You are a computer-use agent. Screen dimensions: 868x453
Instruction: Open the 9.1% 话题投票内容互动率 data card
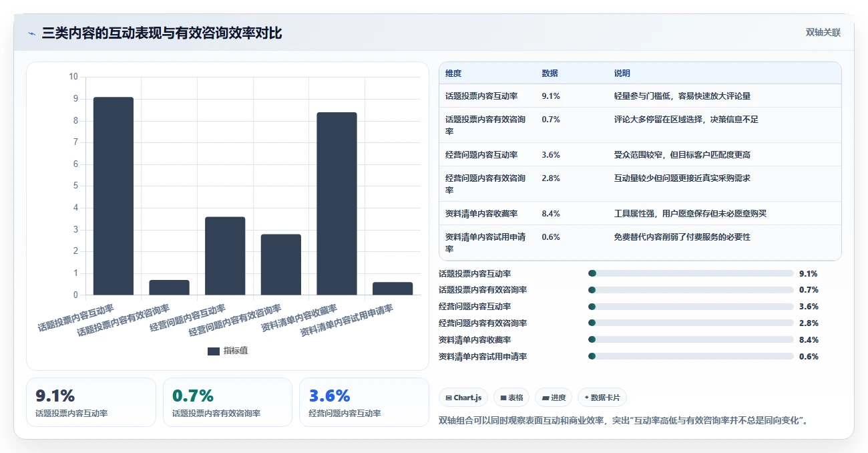91,402
